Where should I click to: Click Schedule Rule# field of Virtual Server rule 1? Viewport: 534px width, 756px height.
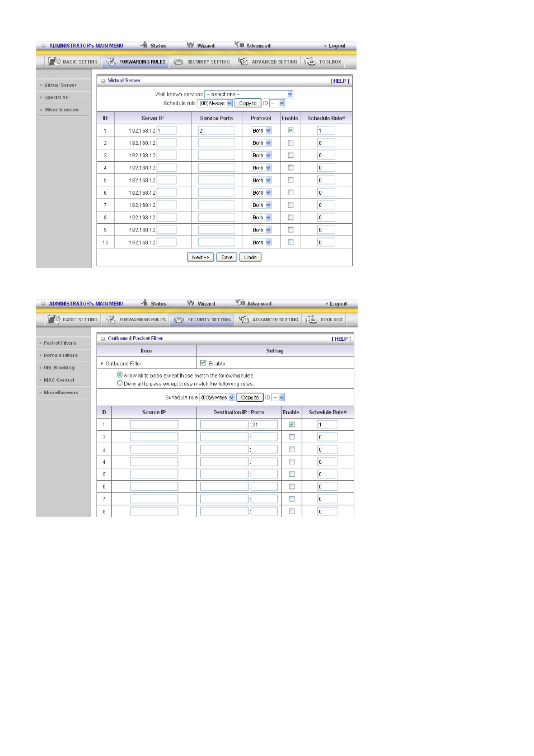pyautogui.click(x=326, y=130)
